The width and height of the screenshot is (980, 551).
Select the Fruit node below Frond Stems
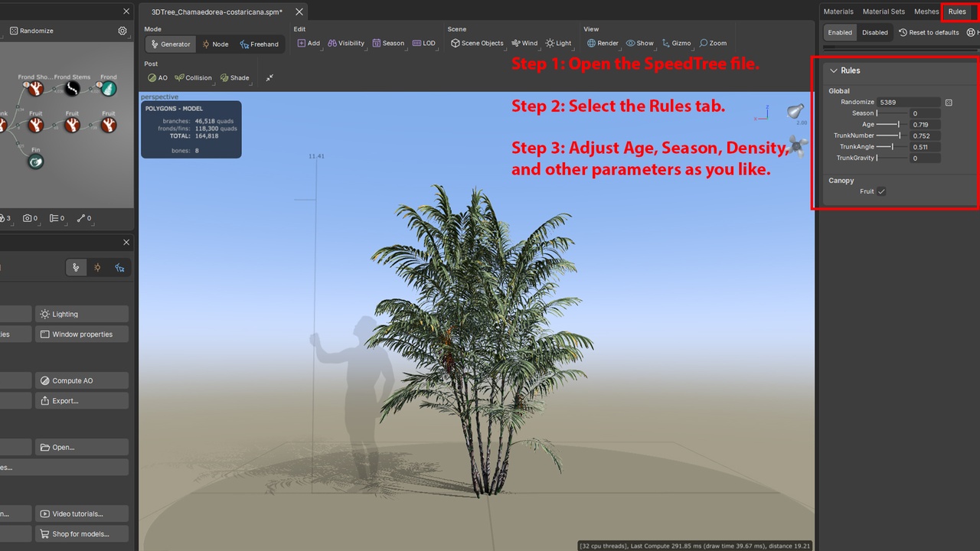coord(72,125)
